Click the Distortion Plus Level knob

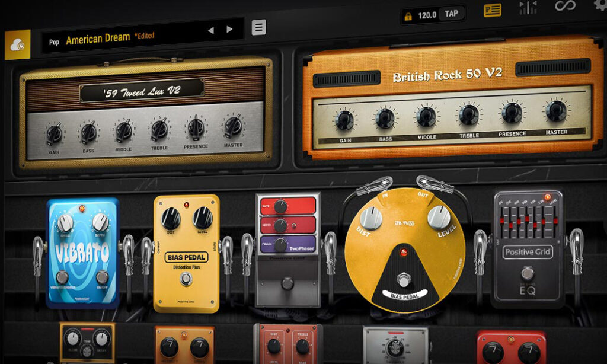(x=203, y=218)
